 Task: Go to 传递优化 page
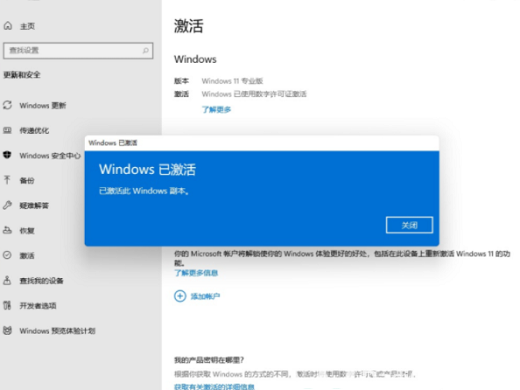point(34,131)
